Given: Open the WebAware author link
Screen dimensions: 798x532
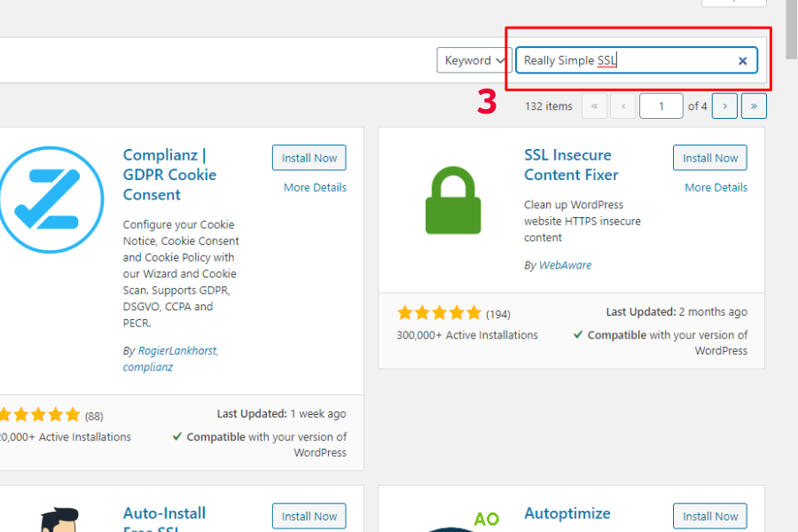Looking at the screenshot, I should pos(565,265).
